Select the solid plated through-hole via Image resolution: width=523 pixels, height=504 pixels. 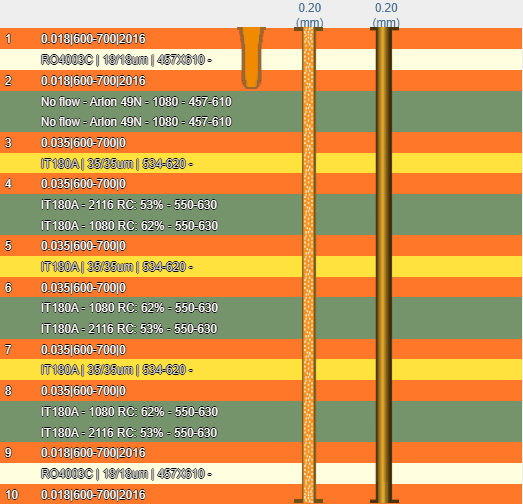click(x=384, y=265)
